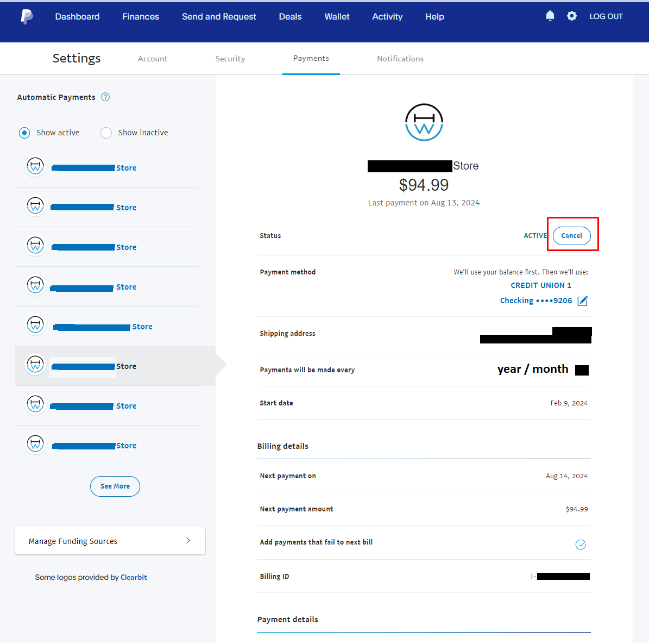Click the first Store merchant logo in list

click(x=36, y=166)
